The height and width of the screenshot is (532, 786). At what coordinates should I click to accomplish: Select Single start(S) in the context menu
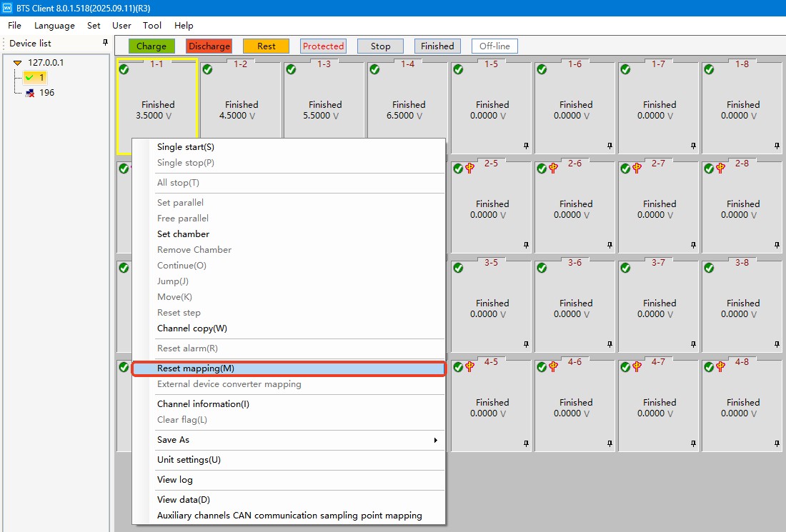(x=186, y=147)
